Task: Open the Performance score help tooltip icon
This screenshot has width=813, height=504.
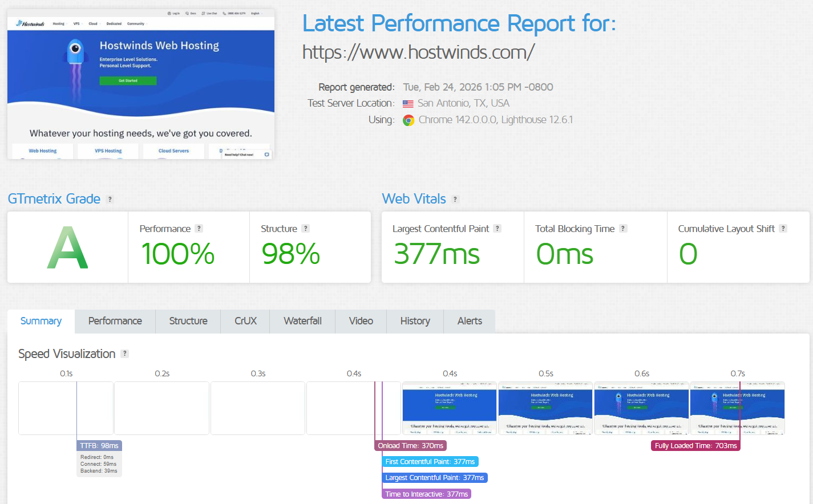Action: point(199,228)
